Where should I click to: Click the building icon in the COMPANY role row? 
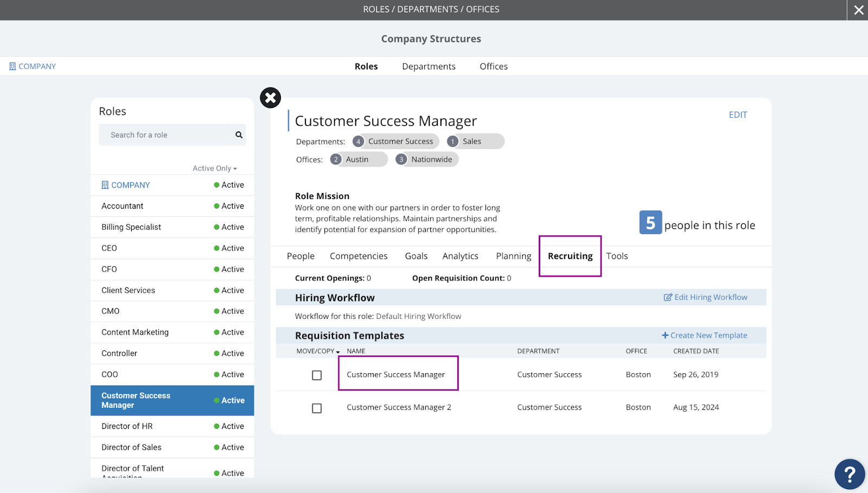tap(105, 185)
